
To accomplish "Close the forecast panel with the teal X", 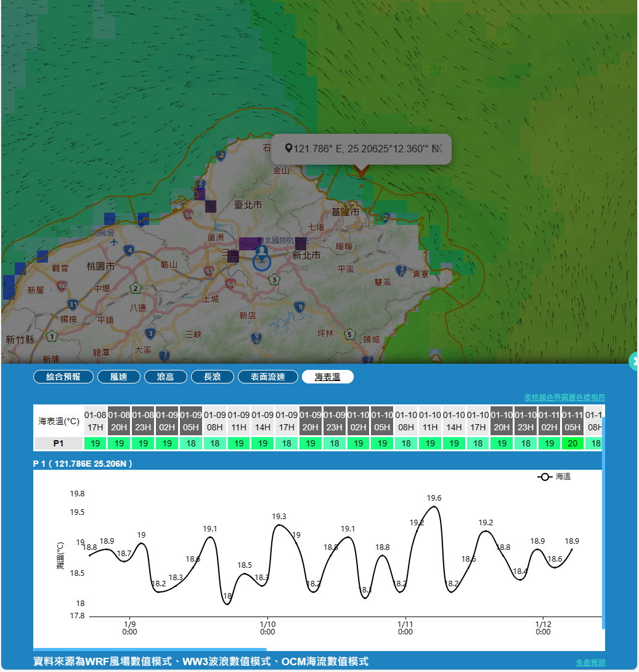I will pos(634,361).
